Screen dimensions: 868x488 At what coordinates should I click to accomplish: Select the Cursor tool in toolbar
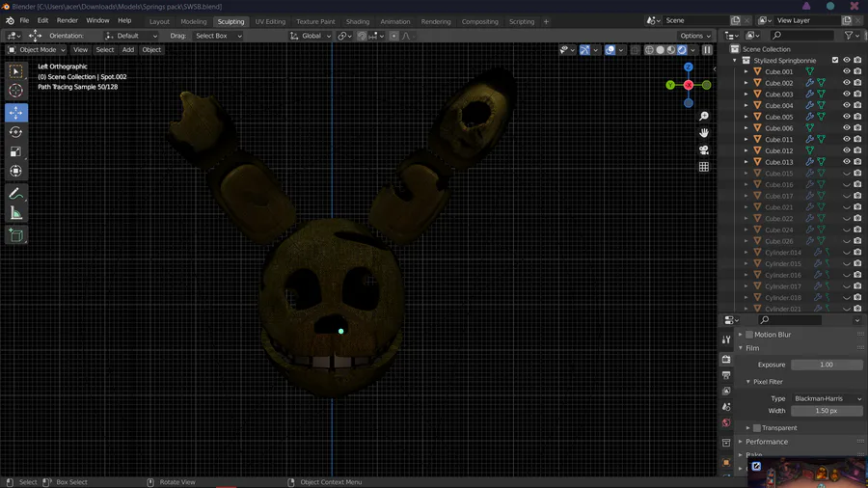16,91
